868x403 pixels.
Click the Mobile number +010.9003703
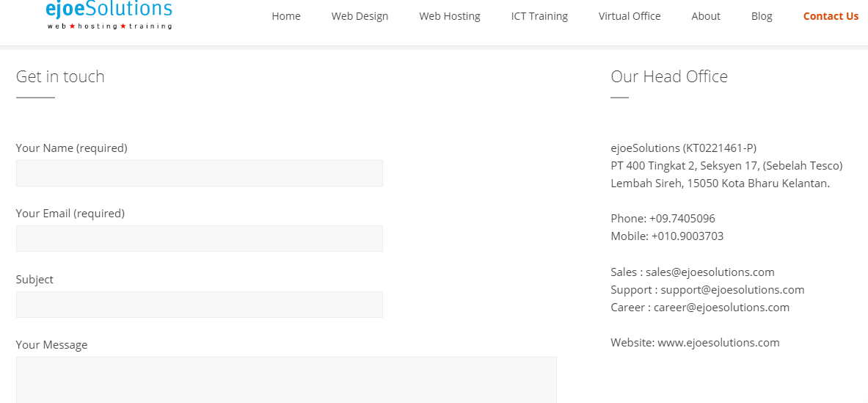coord(688,236)
